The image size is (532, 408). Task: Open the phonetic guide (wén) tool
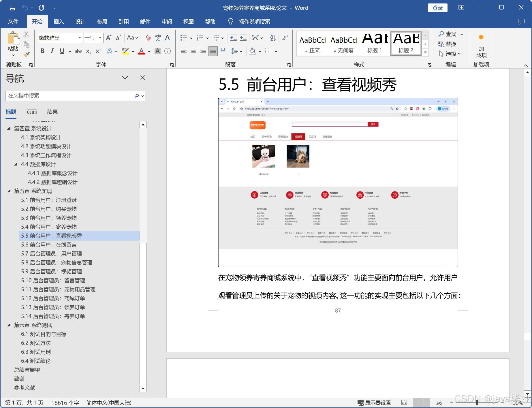[157, 38]
